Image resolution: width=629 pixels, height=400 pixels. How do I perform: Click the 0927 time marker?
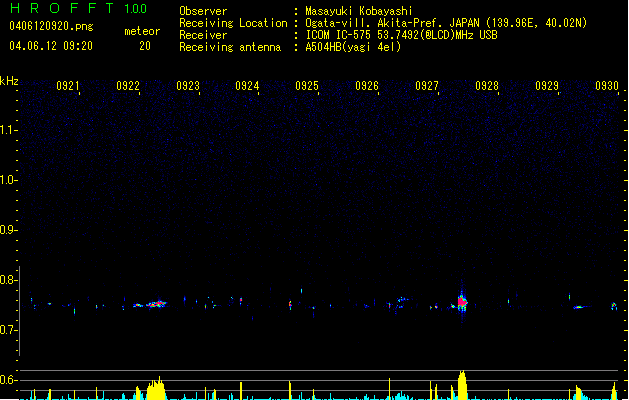coord(427,86)
